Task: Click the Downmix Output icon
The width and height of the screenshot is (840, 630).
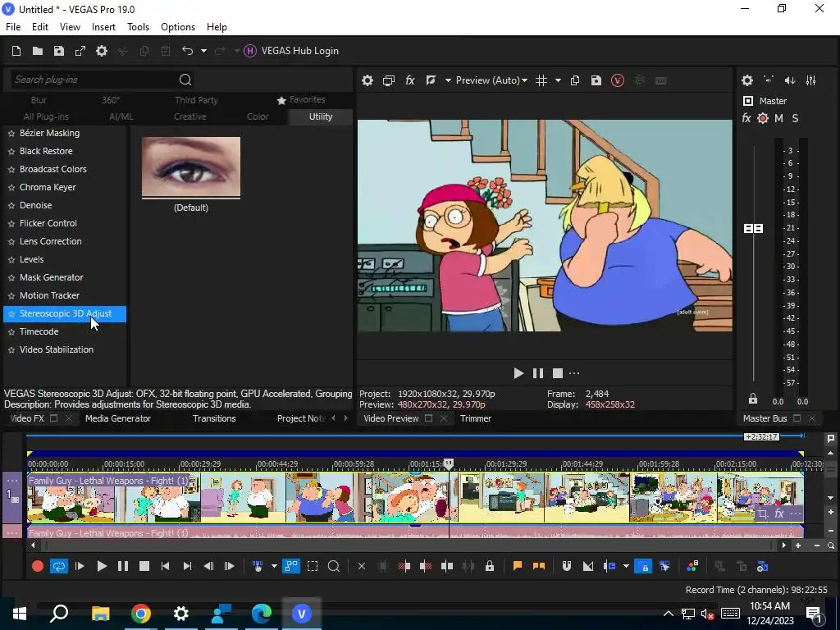Action: pyautogui.click(x=769, y=80)
